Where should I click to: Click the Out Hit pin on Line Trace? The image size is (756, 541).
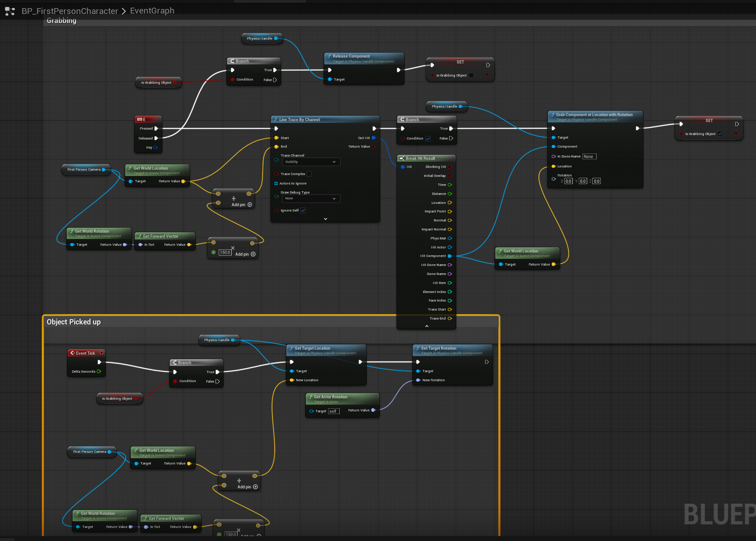click(x=373, y=138)
